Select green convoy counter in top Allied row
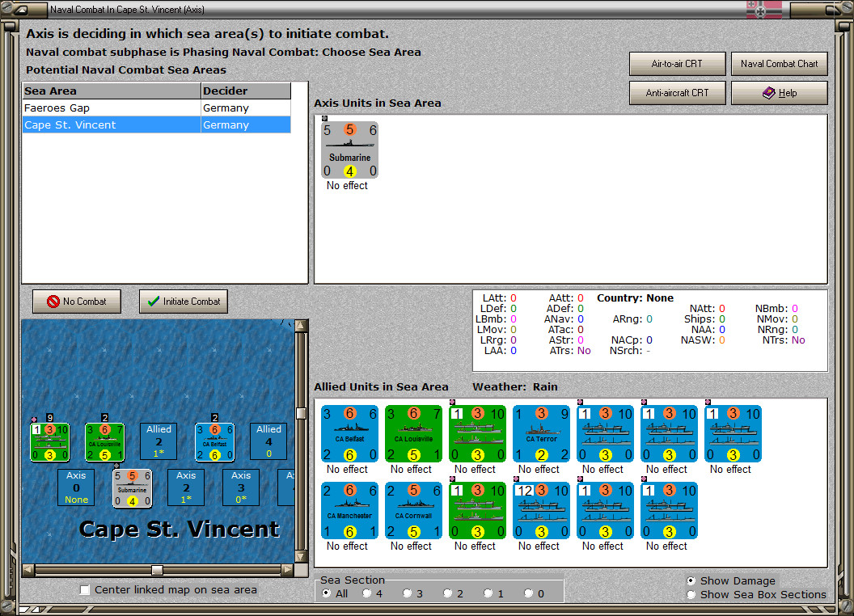This screenshot has width=854, height=616. coord(477,433)
